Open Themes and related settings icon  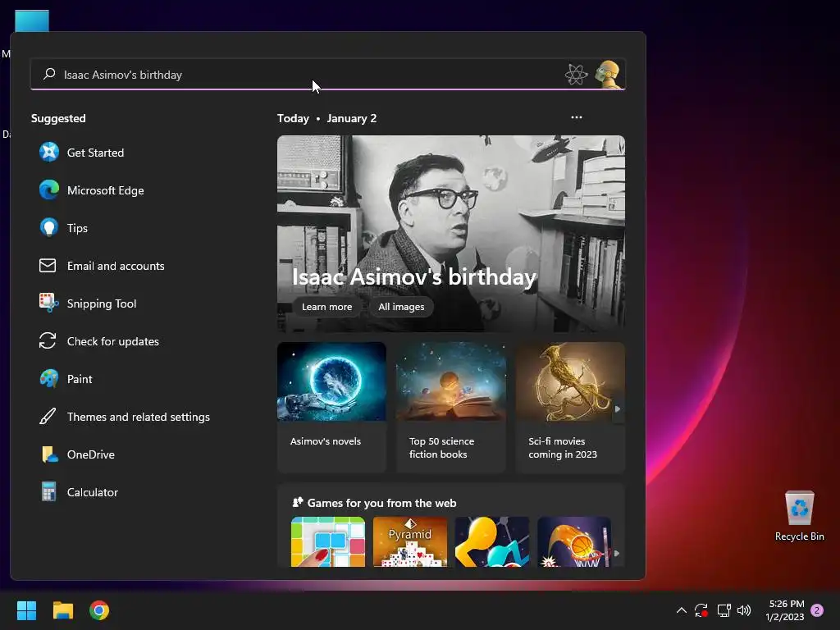point(48,417)
